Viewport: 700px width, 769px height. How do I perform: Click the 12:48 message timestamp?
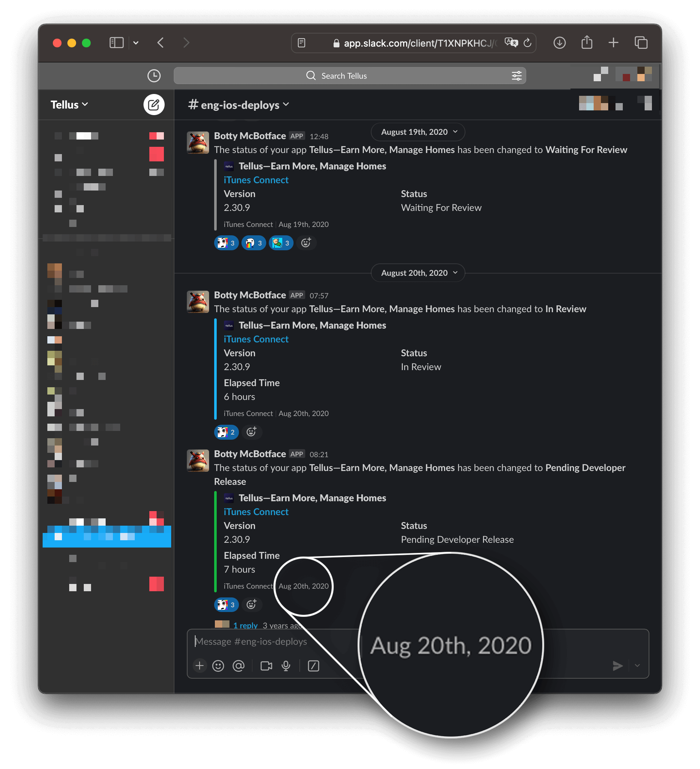click(319, 137)
